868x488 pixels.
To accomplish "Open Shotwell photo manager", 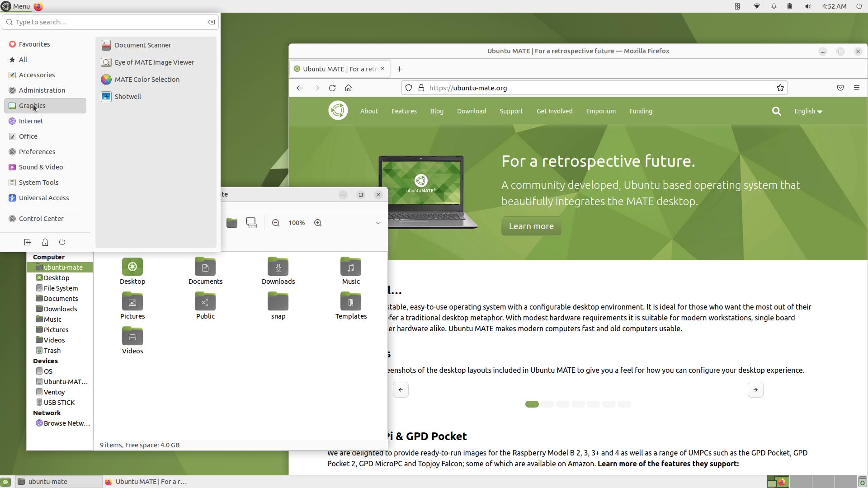I will click(x=156, y=97).
